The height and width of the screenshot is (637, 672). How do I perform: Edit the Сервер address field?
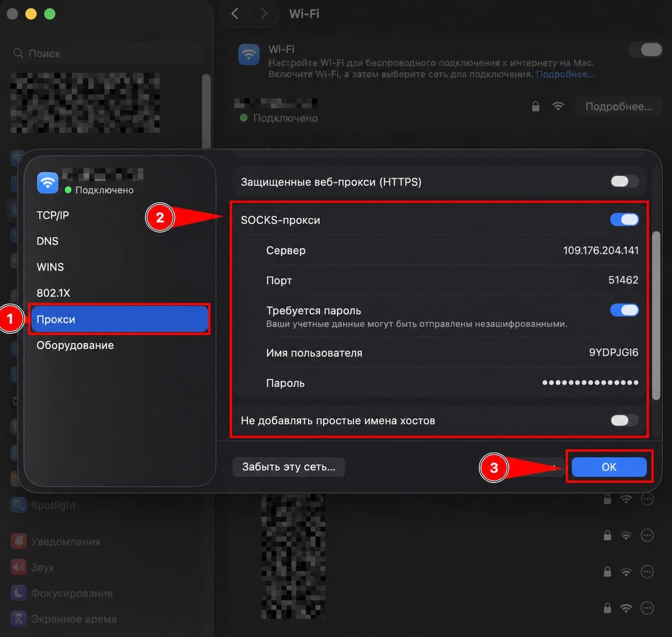click(601, 250)
